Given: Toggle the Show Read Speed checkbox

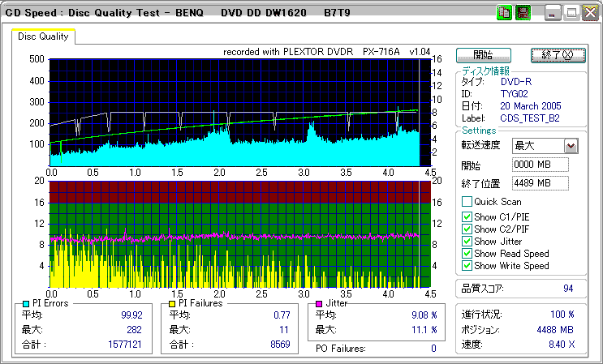Looking at the screenshot, I should point(467,254).
